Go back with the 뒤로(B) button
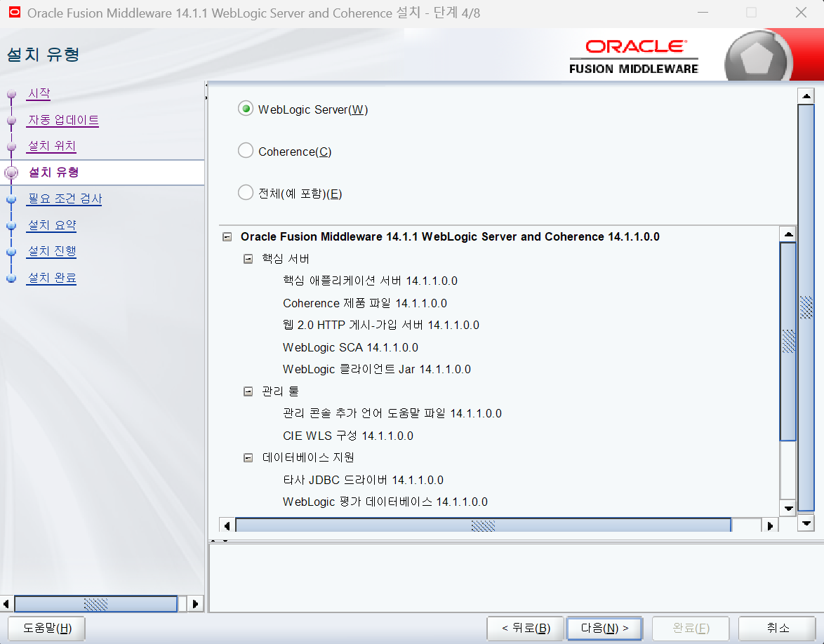Screen dimensions: 824x644 click(x=526, y=629)
